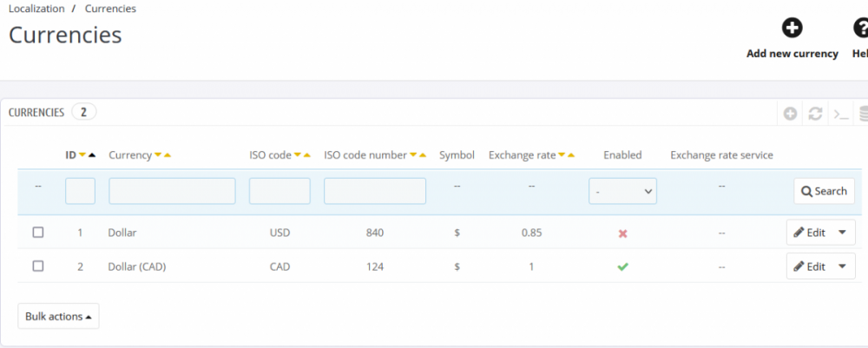Click the panel add-new plus icon
The height and width of the screenshot is (348, 868).
790,114
